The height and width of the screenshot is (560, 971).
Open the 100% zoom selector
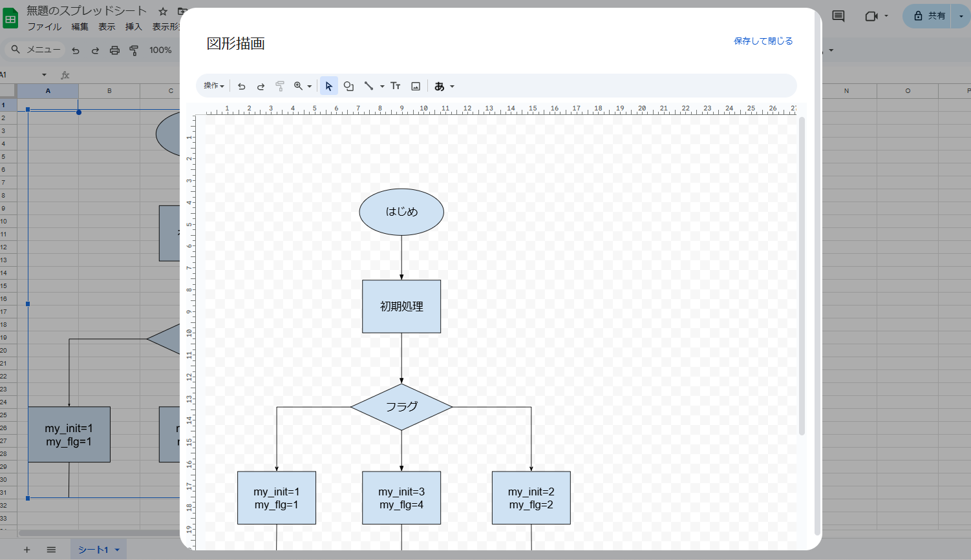coord(160,50)
